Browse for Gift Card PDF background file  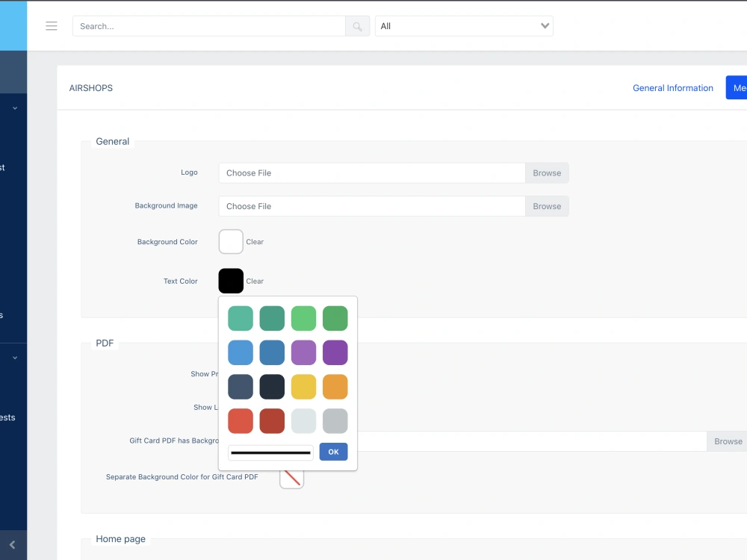pos(728,441)
